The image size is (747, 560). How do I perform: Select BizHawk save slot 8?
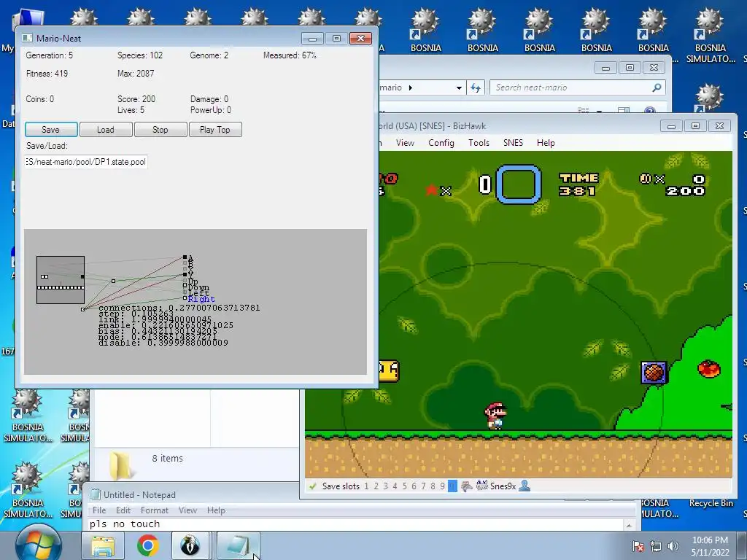433,486
